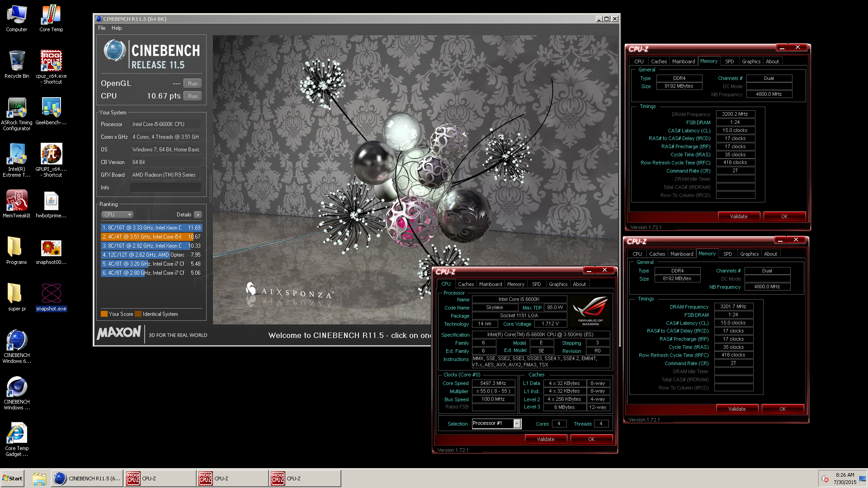Click OK in the CPU tab CPU-Z window
868x488 pixels.
tap(591, 439)
